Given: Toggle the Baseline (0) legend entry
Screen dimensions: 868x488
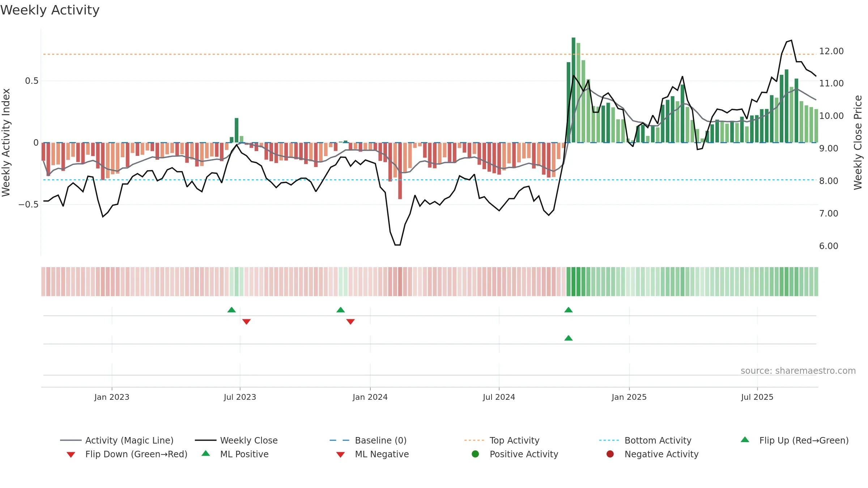Looking at the screenshot, I should (x=368, y=440).
